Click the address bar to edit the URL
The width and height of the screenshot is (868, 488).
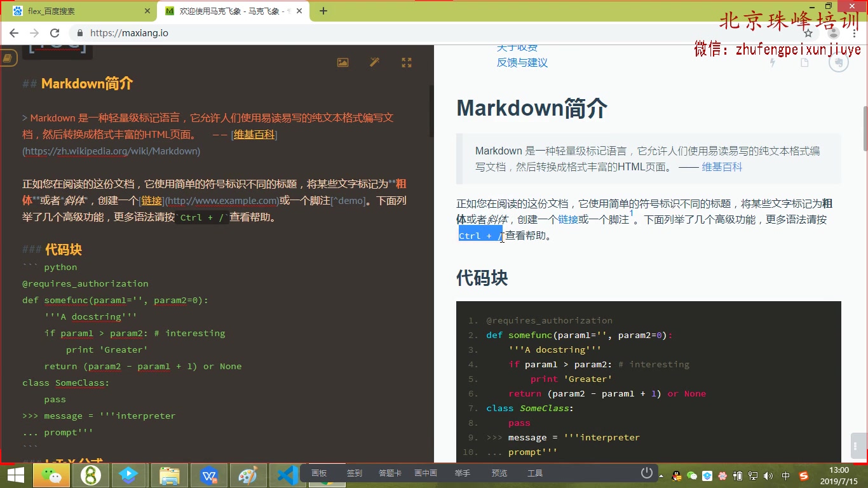254,32
